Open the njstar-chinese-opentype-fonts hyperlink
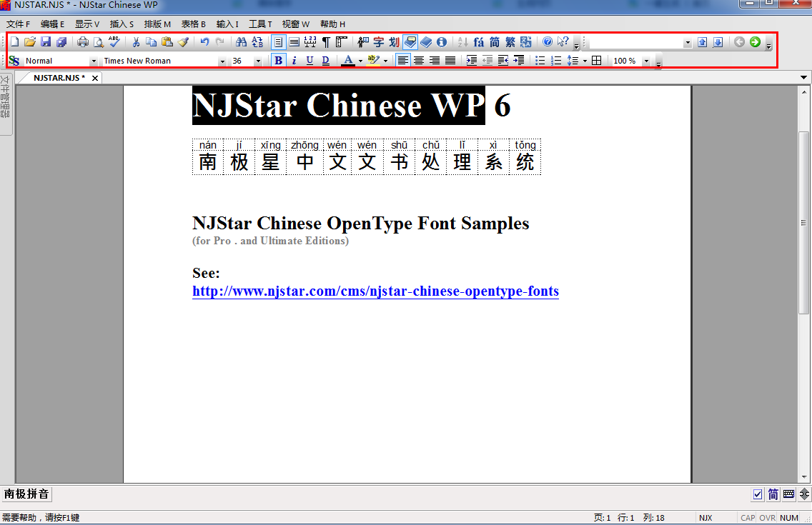The width and height of the screenshot is (812, 525). (x=375, y=291)
